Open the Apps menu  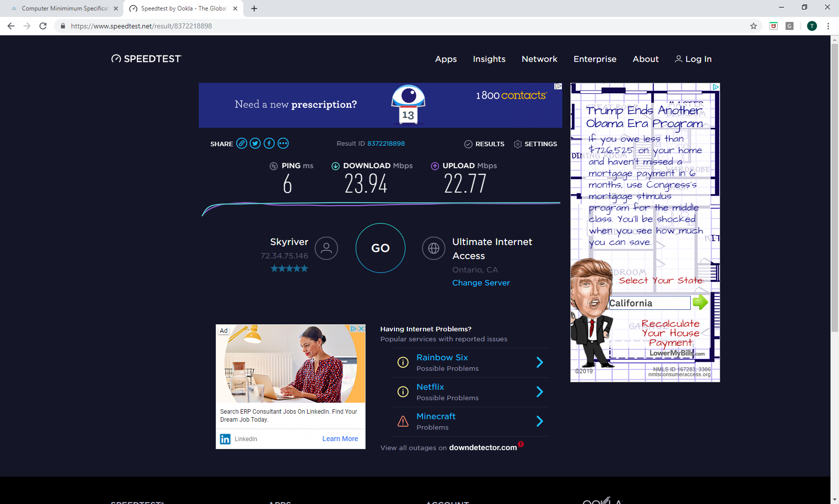(446, 59)
